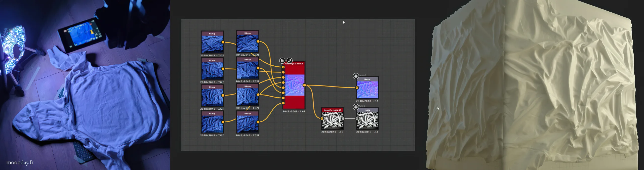644x170 pixels.
Task: Click the orange link running into the Normal node
Action: [x=331, y=86]
